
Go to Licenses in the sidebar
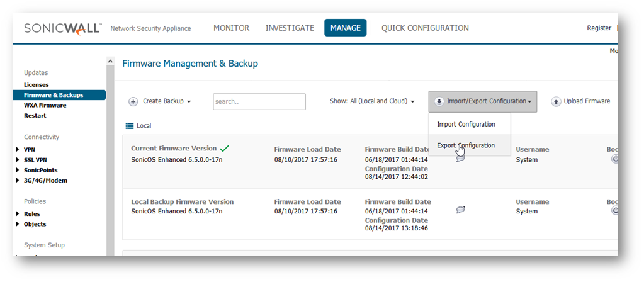point(36,85)
